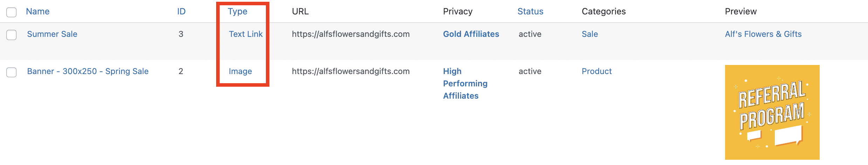The height and width of the screenshot is (165, 868).
Task: Open Banner - 300x250 - Spring Sale creative
Action: click(88, 71)
